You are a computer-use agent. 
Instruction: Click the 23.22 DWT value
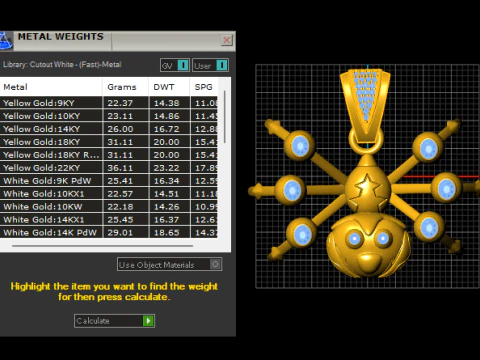click(166, 168)
